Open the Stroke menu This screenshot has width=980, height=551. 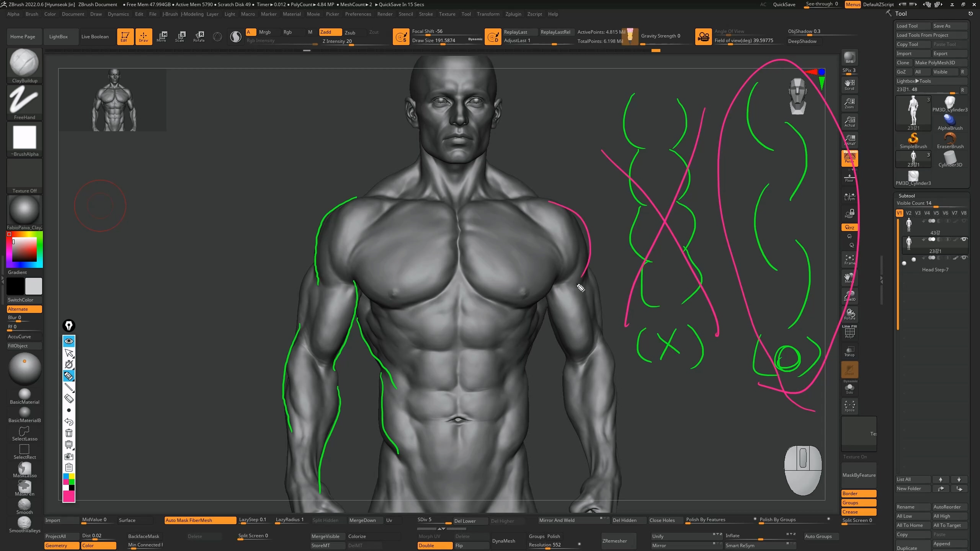(426, 14)
